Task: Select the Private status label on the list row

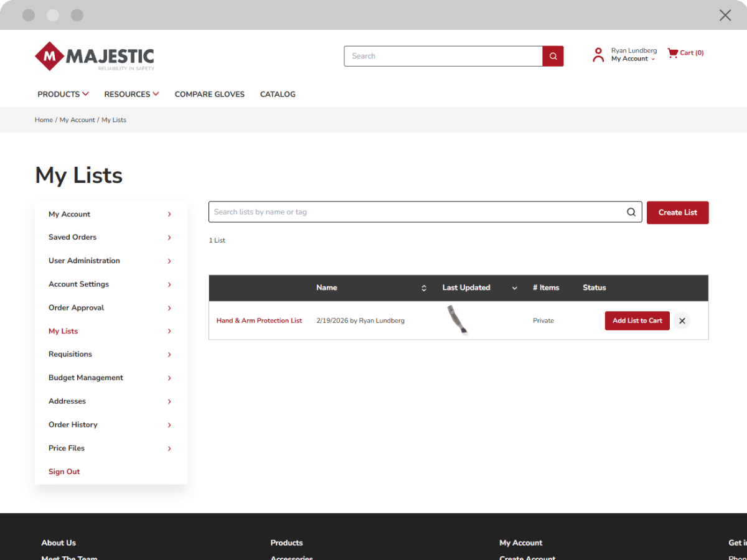Action: point(543,320)
